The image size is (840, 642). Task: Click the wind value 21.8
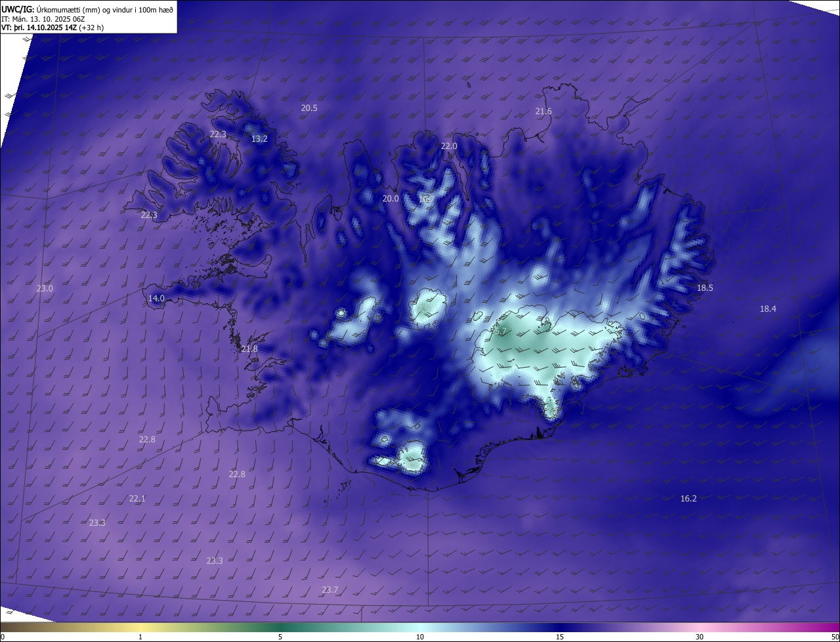point(249,349)
